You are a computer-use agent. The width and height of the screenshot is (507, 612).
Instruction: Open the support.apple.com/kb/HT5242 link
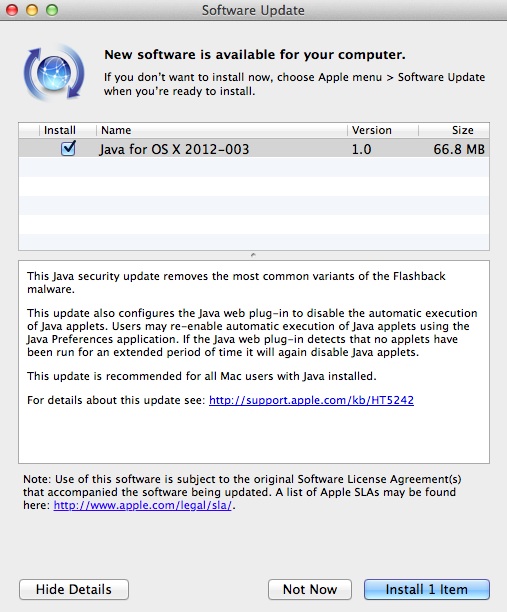[x=311, y=400]
